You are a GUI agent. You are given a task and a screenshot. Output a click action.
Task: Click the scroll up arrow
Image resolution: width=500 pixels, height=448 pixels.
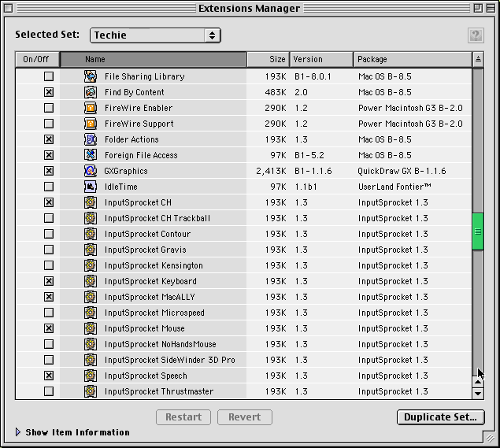478,382
